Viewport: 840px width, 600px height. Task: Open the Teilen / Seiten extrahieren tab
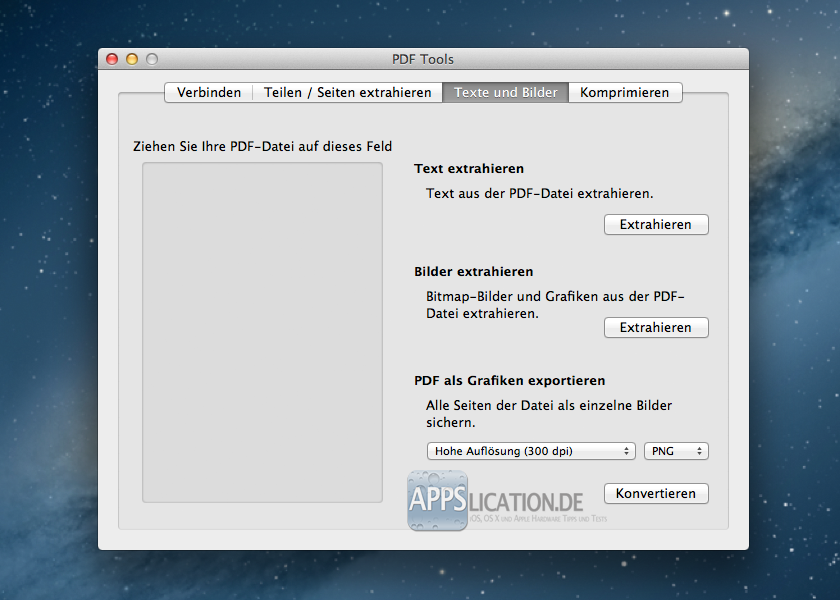347,92
